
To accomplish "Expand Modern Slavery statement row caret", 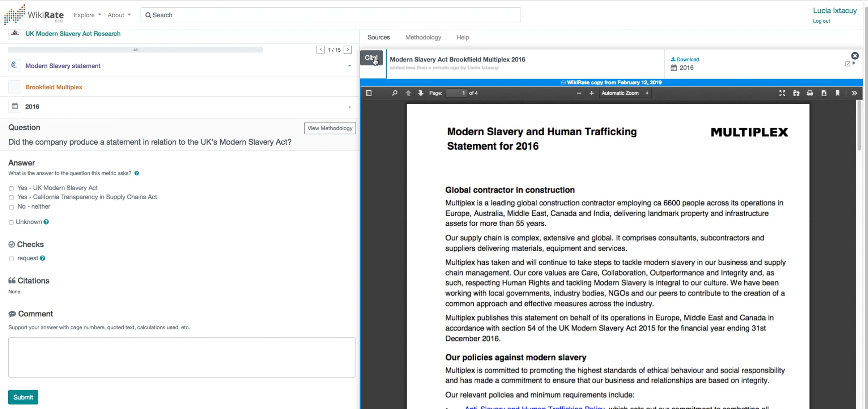I will pos(349,66).
